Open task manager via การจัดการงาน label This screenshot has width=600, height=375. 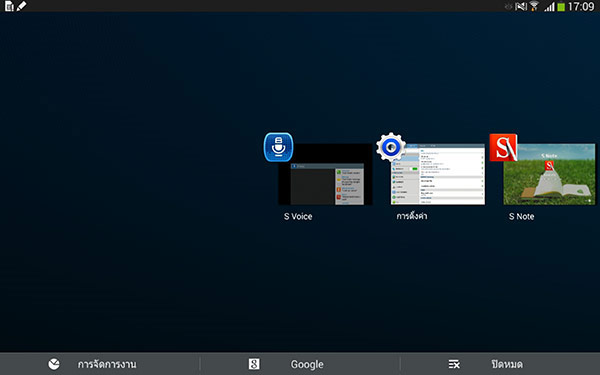tap(107, 364)
